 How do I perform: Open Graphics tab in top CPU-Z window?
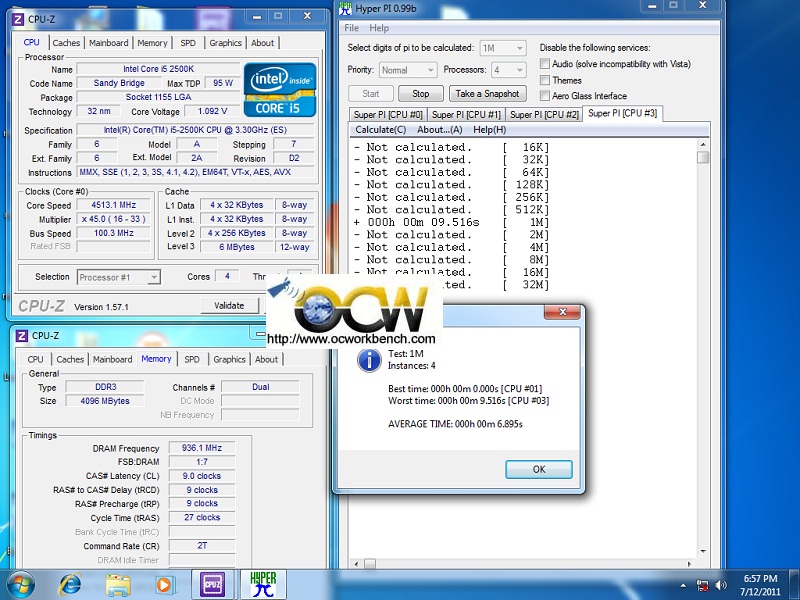[226, 43]
